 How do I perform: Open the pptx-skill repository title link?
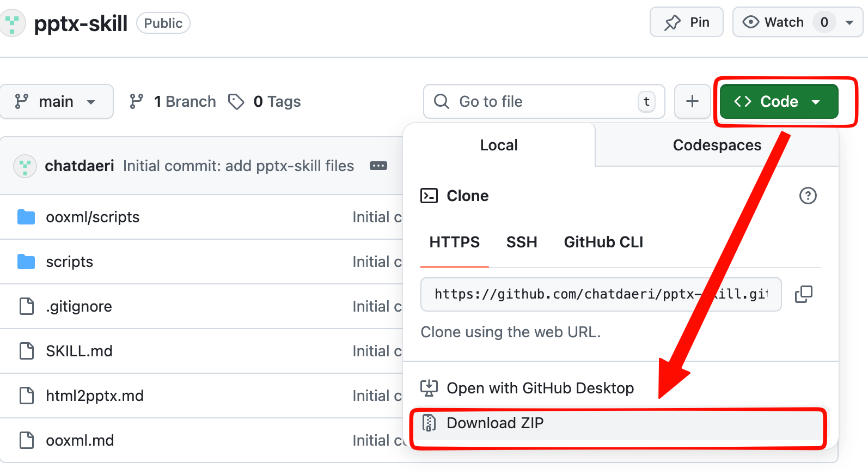(81, 23)
